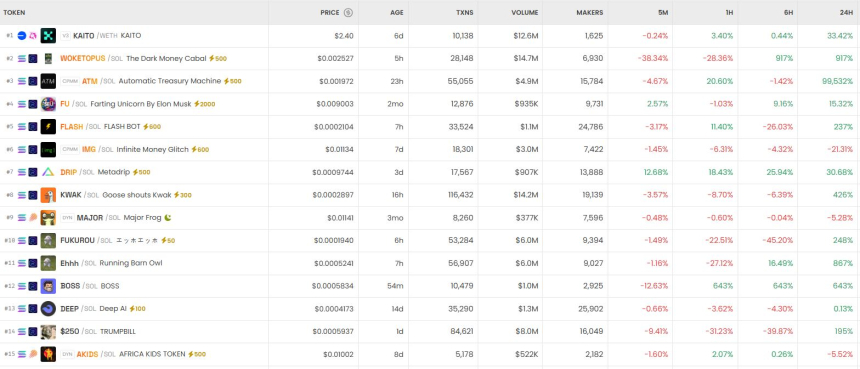Image resolution: width=860 pixels, height=369 pixels.
Task: Click the Raydium DEX icon on DRIP row
Action: pos(33,172)
